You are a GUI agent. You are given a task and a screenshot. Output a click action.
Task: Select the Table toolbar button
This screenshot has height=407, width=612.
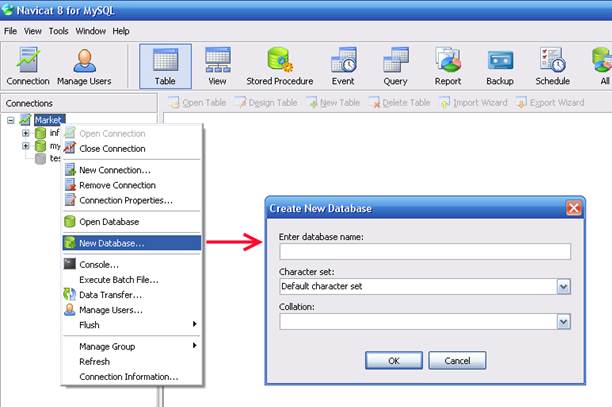pyautogui.click(x=165, y=66)
